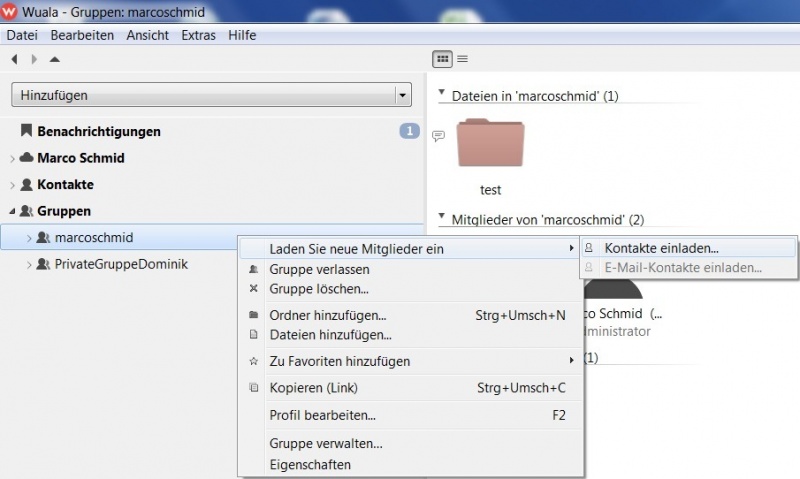Open the Hinzufügen dropdown arrow
800x479 pixels.
[x=403, y=95]
